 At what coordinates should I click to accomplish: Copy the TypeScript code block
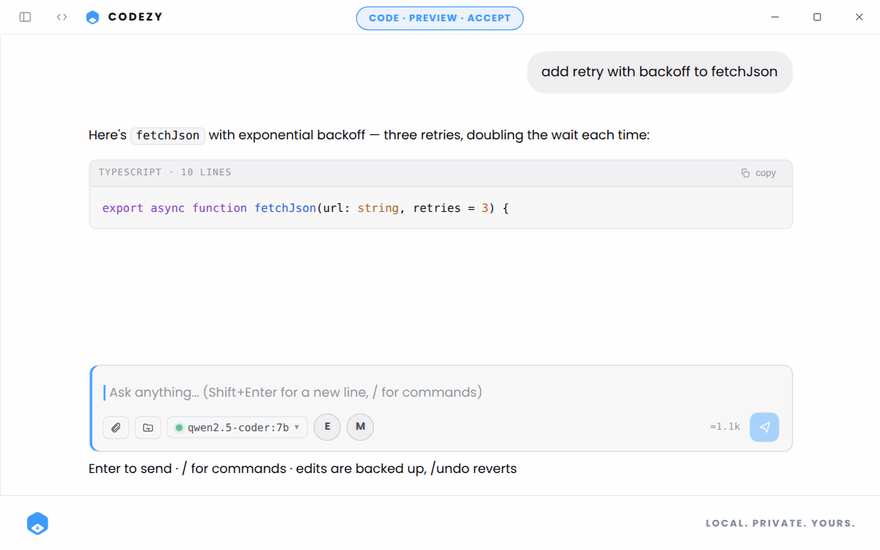[x=758, y=173]
